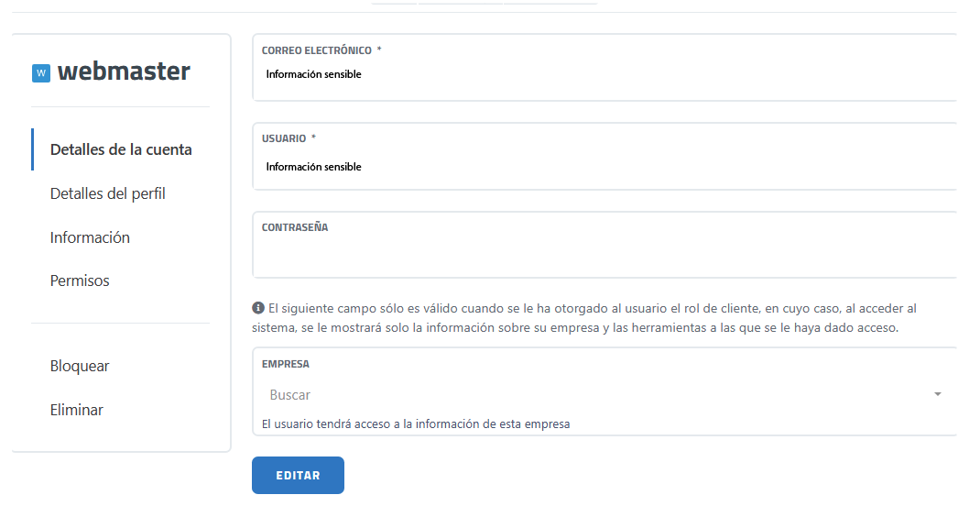
Task: Click the info icon before the company note
Action: pyautogui.click(x=258, y=308)
